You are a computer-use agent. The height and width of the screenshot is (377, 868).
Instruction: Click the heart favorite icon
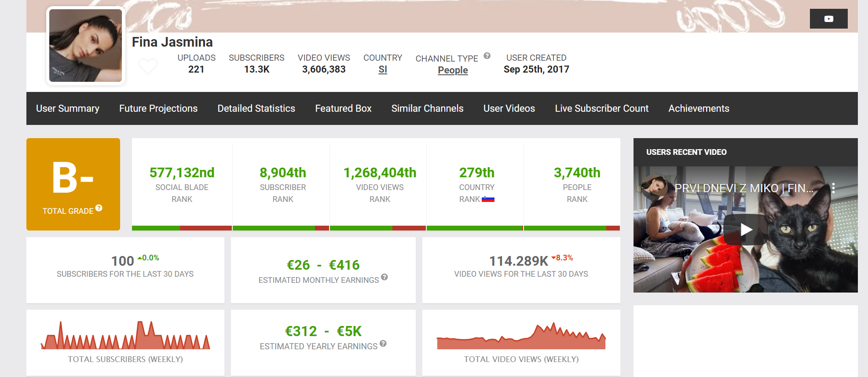tap(148, 66)
